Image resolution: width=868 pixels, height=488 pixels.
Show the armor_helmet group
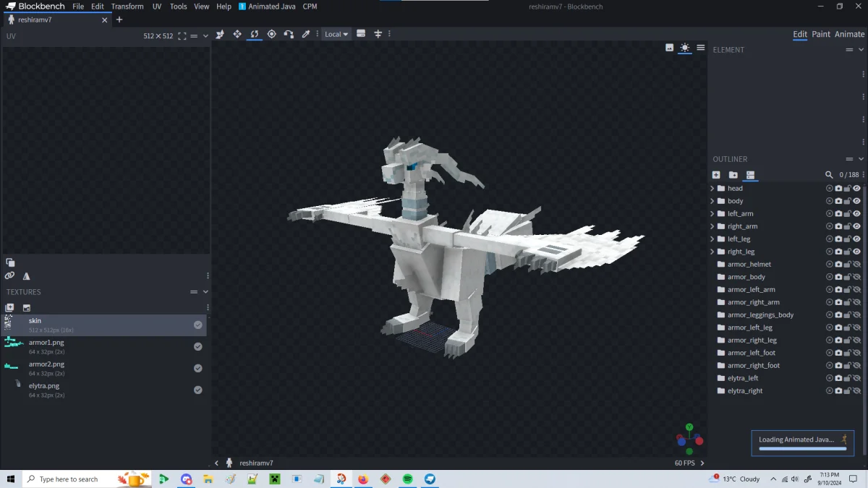coord(856,264)
